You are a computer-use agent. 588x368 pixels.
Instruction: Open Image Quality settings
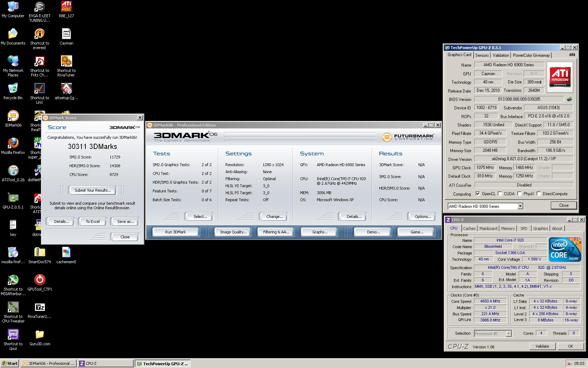click(x=233, y=232)
